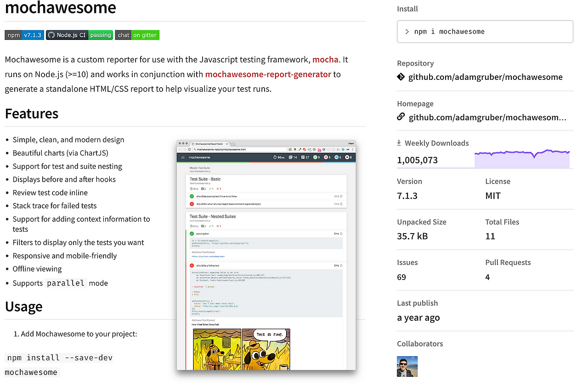Click 'Filters to display only the tests you want'
588x386 pixels.
[x=79, y=242]
